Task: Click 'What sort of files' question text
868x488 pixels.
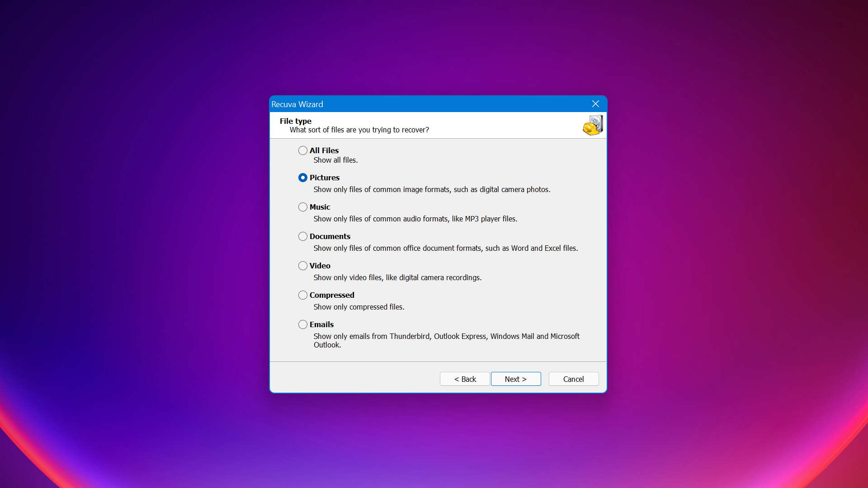Action: tap(359, 130)
